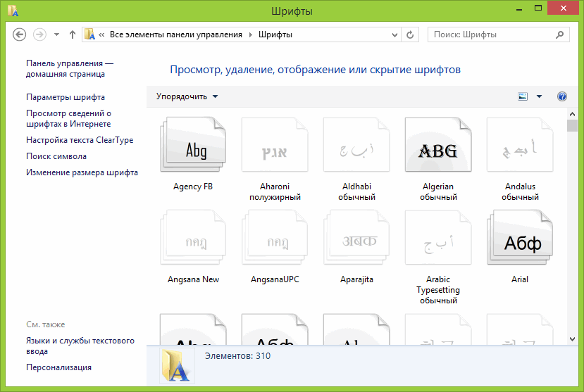Image resolution: width=584 pixels, height=392 pixels.
Task: Click the refresh button in address bar
Action: [411, 34]
